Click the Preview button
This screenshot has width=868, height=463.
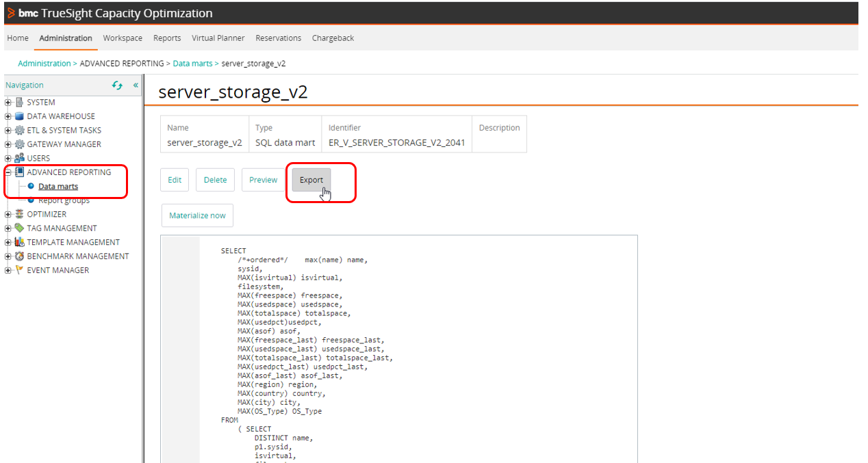(264, 180)
